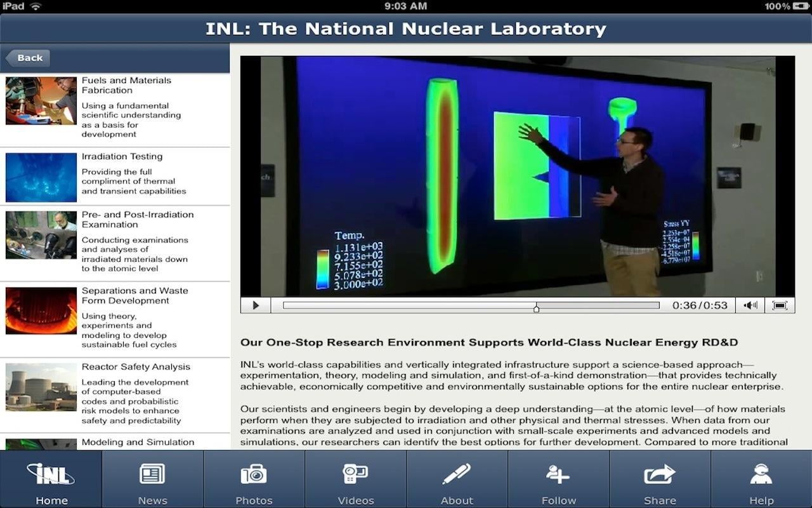This screenshot has height=508, width=812.
Task: Click the video progress bar handle
Action: pyautogui.click(x=537, y=308)
